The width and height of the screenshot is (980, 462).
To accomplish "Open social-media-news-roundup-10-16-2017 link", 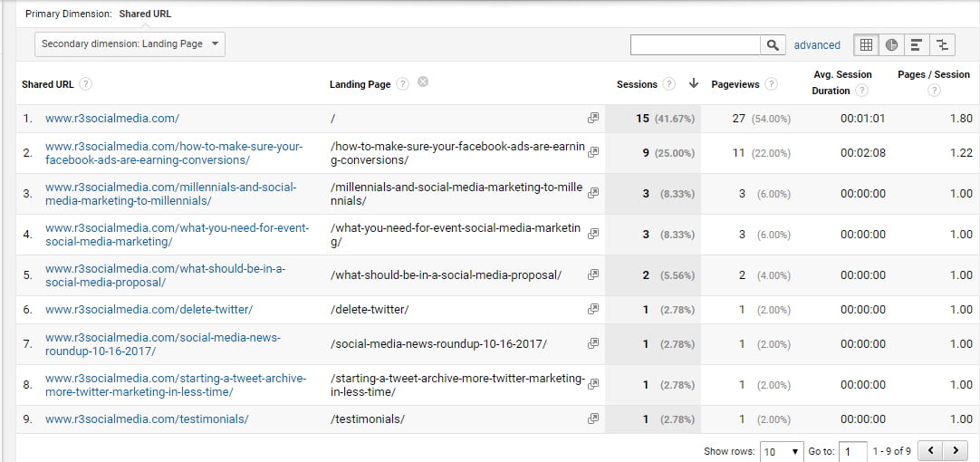I will click(x=162, y=344).
